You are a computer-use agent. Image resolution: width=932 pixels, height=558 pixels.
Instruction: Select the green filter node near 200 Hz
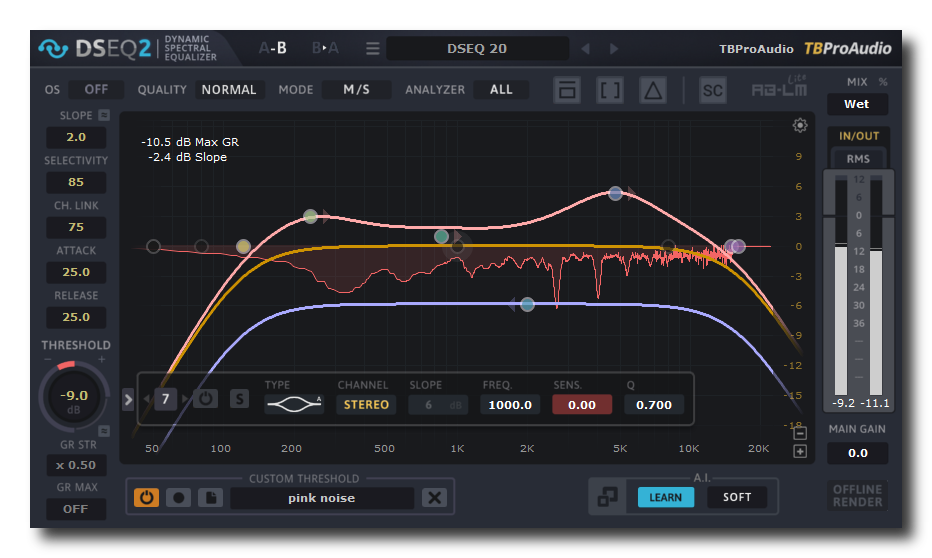pos(310,216)
